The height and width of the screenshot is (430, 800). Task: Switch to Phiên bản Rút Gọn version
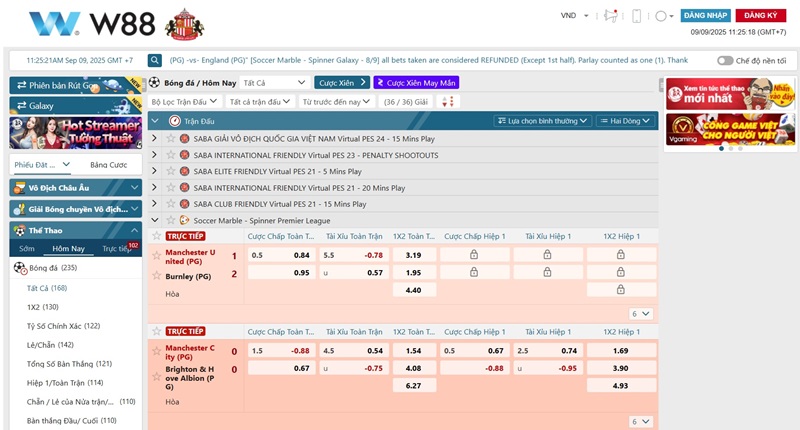(76, 85)
